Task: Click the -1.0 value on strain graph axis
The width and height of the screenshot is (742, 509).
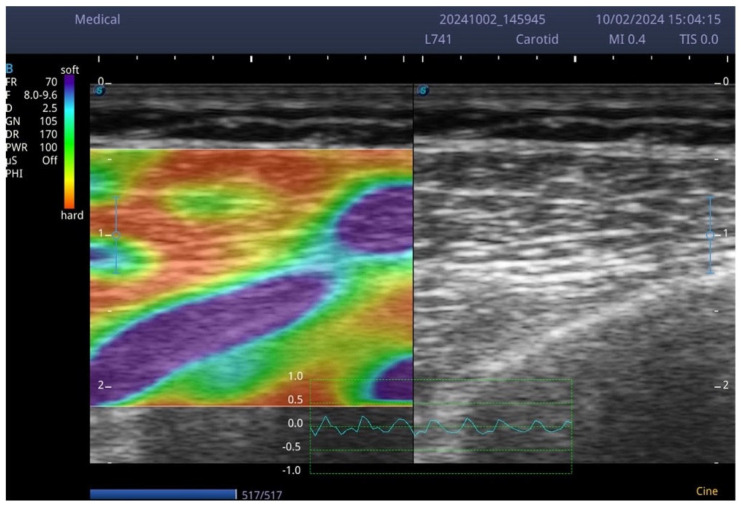Action: (292, 470)
